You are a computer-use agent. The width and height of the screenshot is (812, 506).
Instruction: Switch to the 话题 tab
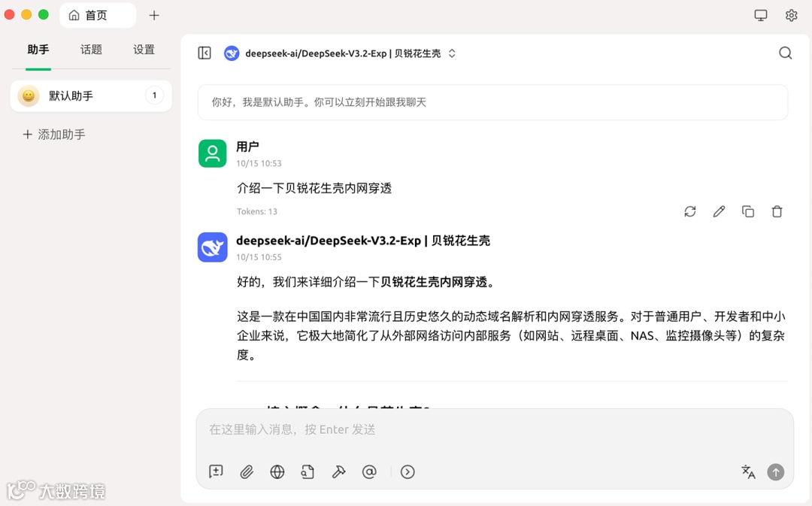click(91, 50)
